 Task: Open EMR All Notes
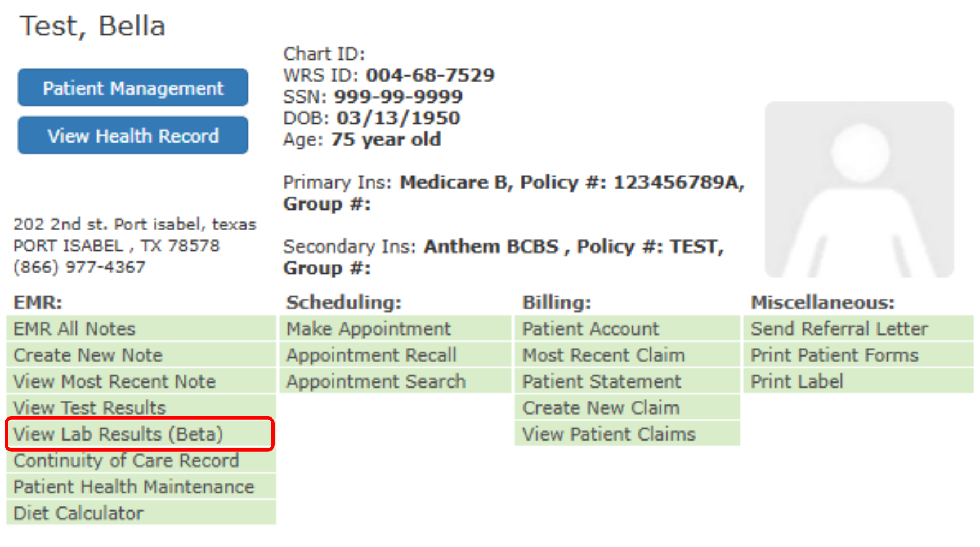(x=74, y=329)
